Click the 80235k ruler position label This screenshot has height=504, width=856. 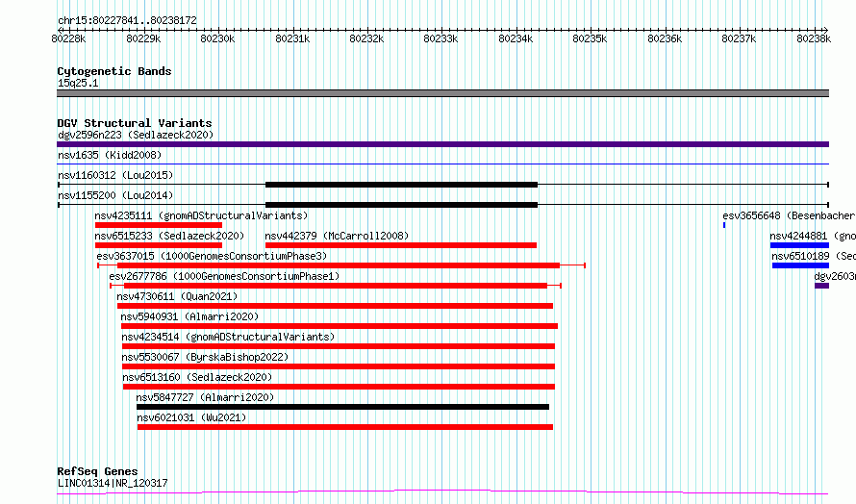590,38
